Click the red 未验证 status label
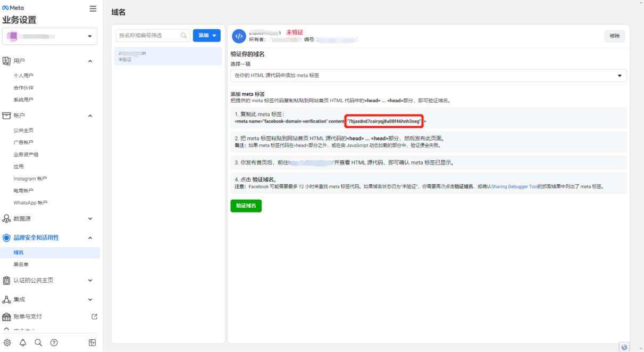Viewport: 644px width, 352px height. pos(295,32)
